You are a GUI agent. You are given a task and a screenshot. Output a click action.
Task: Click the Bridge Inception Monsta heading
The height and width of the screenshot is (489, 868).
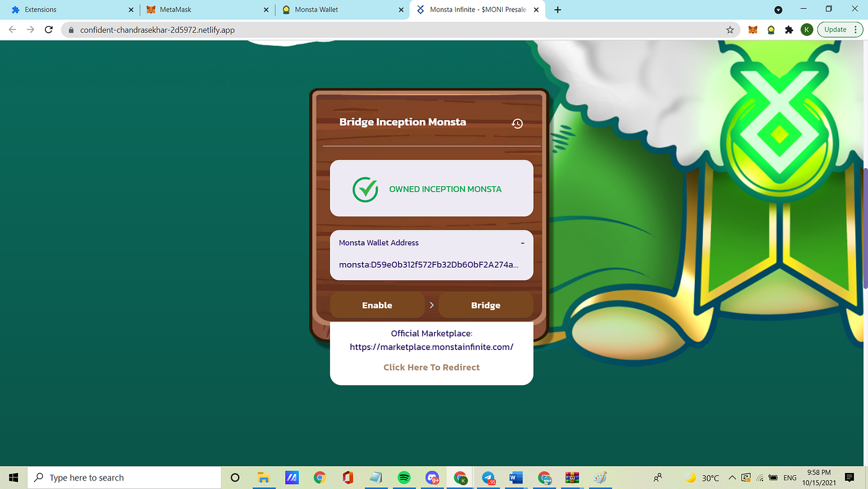[402, 122]
